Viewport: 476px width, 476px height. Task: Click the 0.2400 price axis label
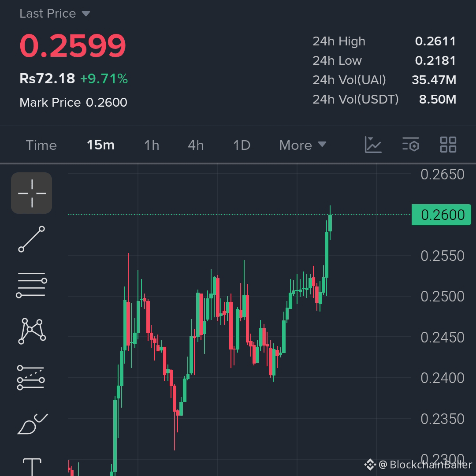coord(443,378)
